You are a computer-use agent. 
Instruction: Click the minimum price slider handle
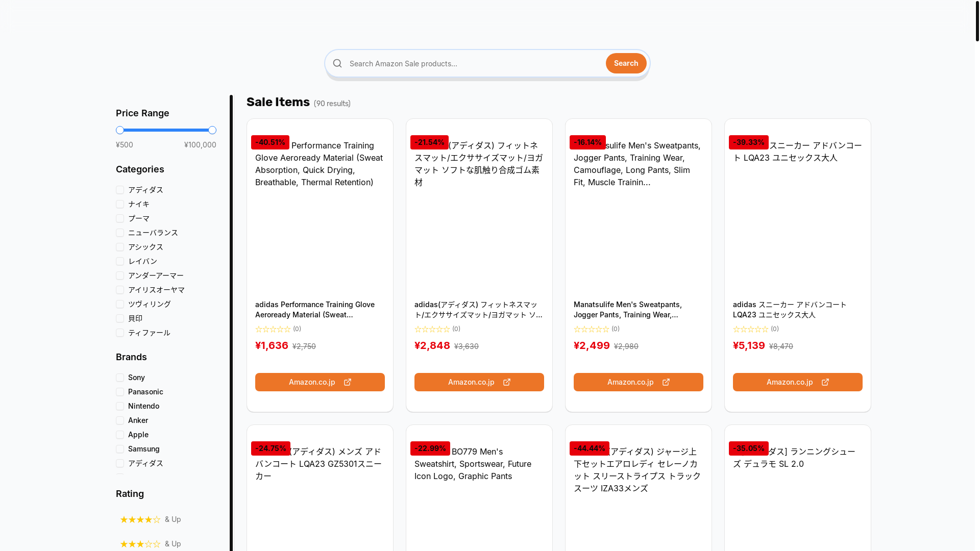pos(120,130)
